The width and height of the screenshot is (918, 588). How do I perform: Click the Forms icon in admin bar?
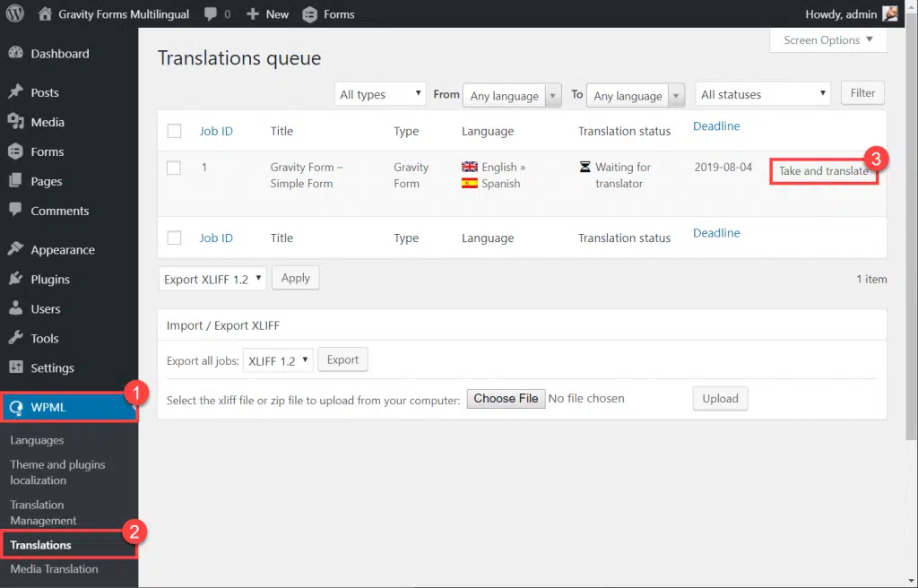tap(309, 14)
